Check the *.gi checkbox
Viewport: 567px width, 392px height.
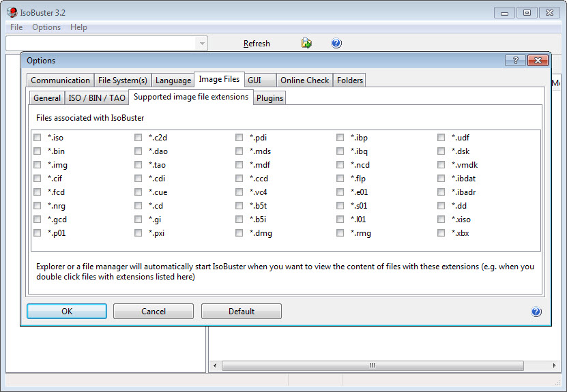138,220
